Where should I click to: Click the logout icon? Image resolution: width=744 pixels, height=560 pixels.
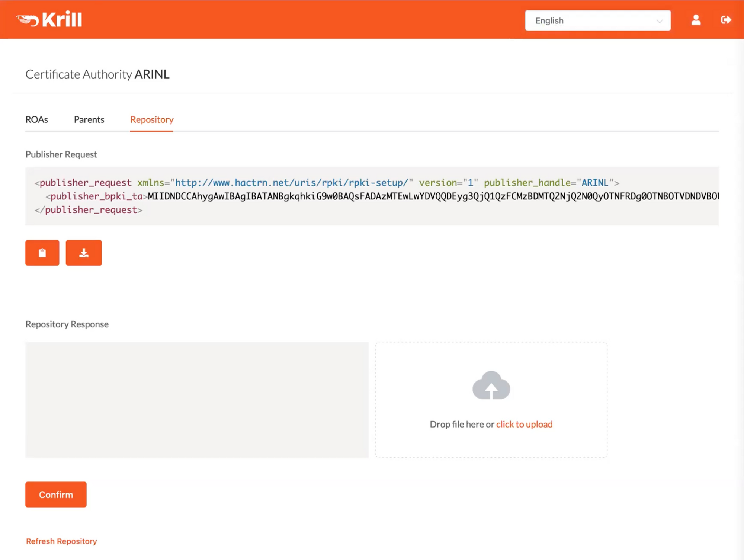725,20
